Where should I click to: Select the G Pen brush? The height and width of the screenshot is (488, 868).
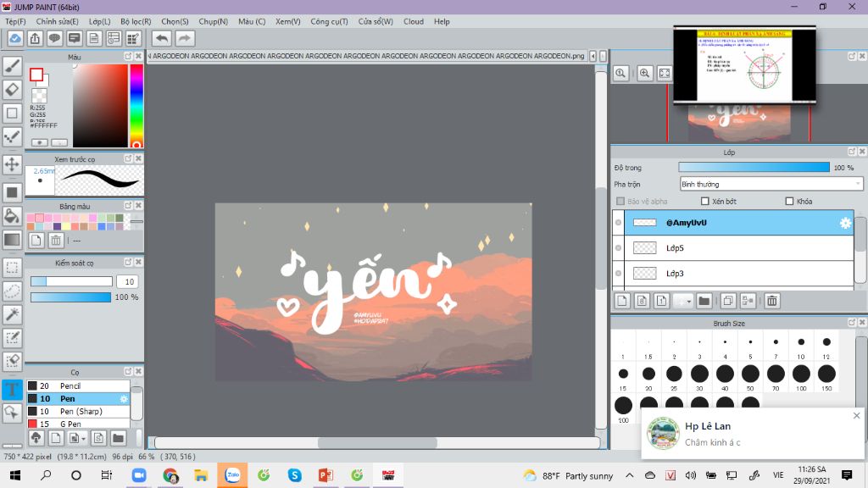click(78, 424)
